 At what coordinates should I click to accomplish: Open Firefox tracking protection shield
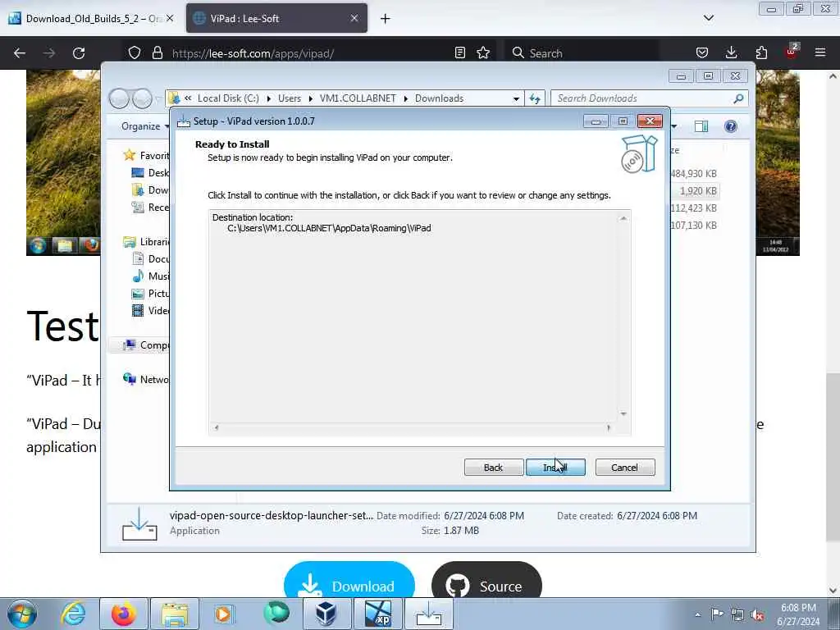(135, 53)
